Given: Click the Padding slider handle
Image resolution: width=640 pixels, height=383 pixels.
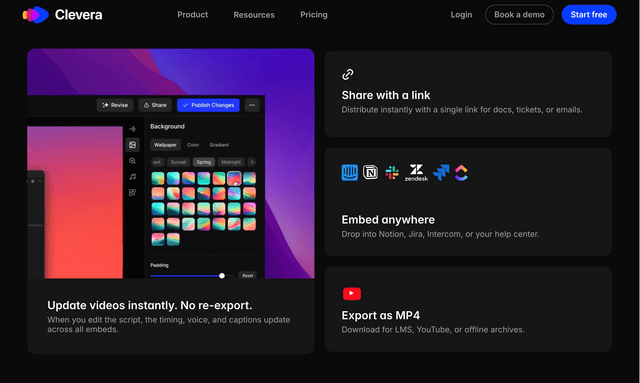Looking at the screenshot, I should coord(222,276).
